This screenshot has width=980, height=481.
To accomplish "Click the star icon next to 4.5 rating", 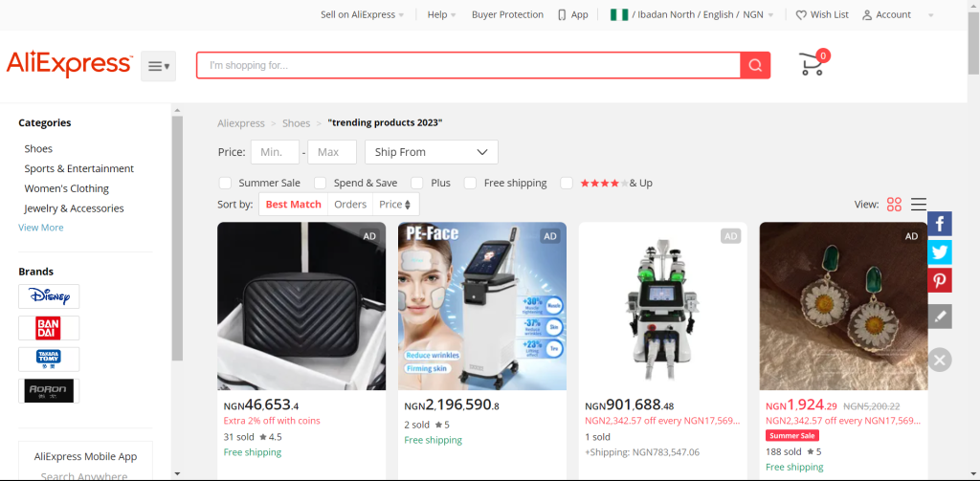I will point(263,437).
